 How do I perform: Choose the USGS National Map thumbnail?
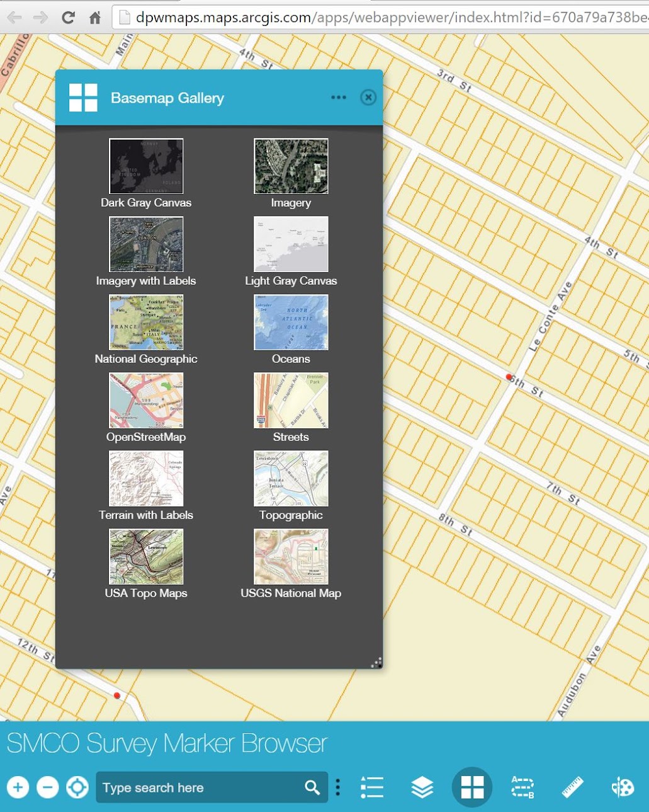click(291, 557)
